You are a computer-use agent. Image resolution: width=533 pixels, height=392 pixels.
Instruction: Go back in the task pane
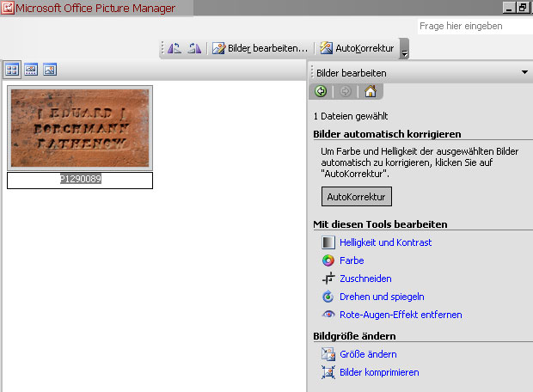321,91
